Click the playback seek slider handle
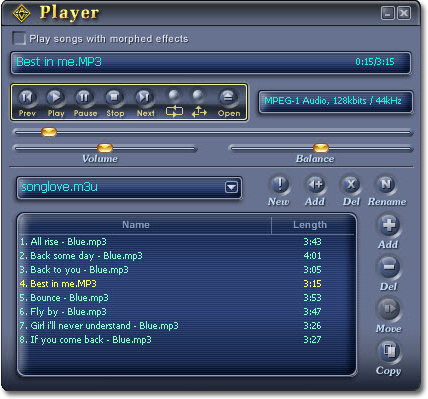The image size is (428, 399). pos(49,132)
